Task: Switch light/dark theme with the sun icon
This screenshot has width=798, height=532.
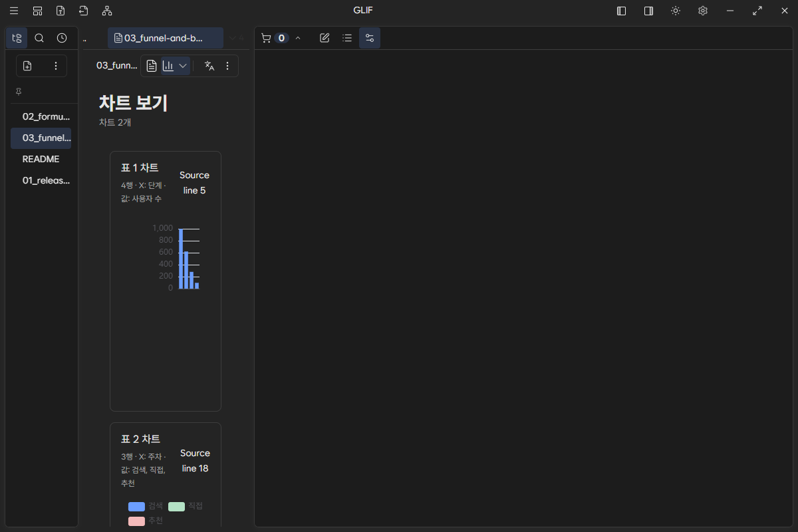Action: tap(676, 11)
